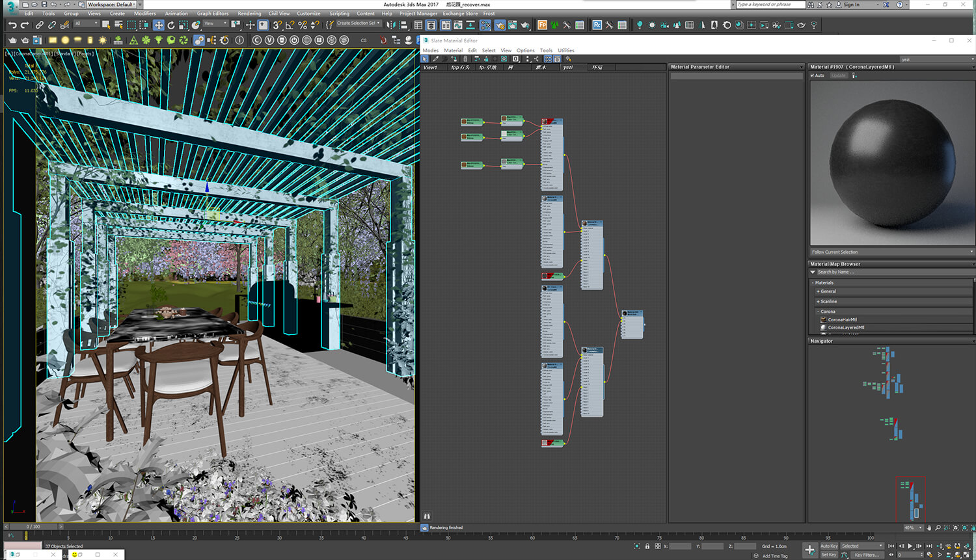This screenshot has height=560, width=976.
Task: Select CoronaLayeredMtl in material browser
Action: click(x=846, y=328)
